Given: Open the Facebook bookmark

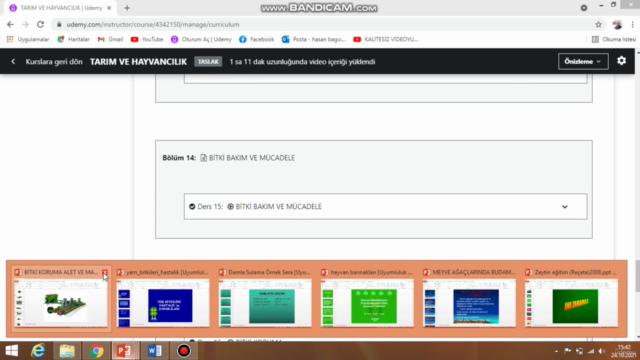Looking at the screenshot, I should pyautogui.click(x=256, y=39).
